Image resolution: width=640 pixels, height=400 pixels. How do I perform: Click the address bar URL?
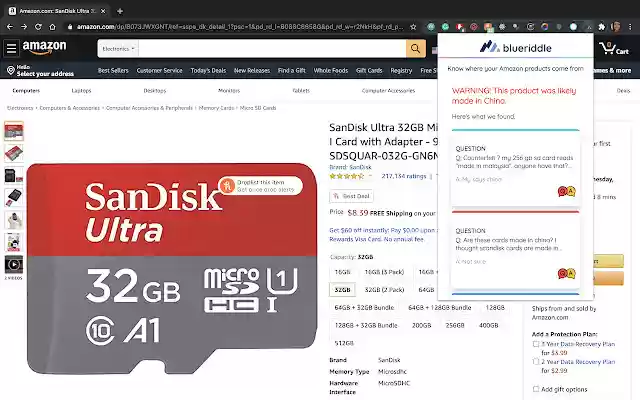(x=240, y=27)
